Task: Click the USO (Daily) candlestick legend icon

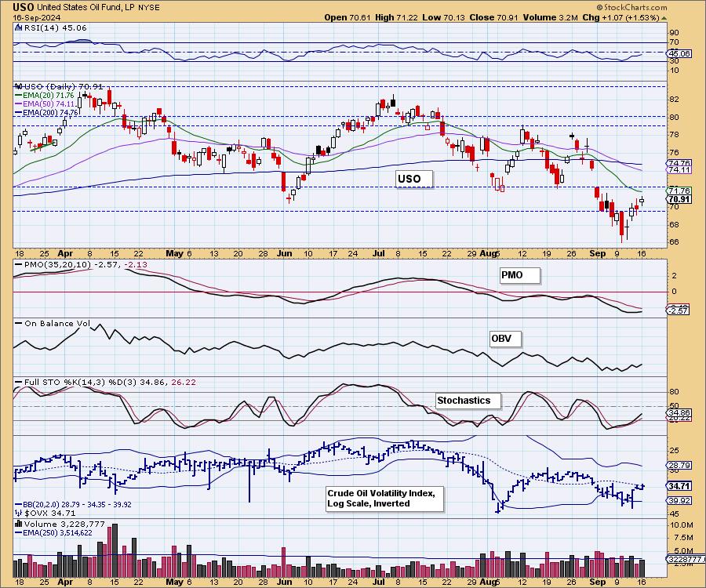Action: click(x=18, y=86)
